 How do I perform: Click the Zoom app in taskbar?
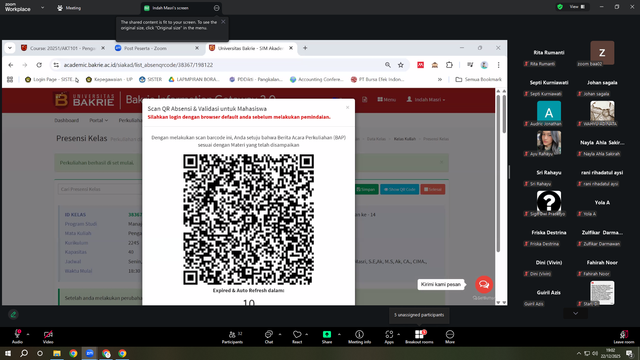coord(90,353)
